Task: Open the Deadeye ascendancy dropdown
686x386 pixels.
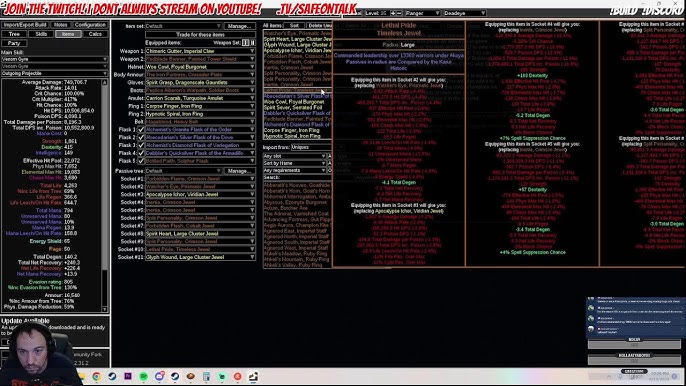Action: 464,13
